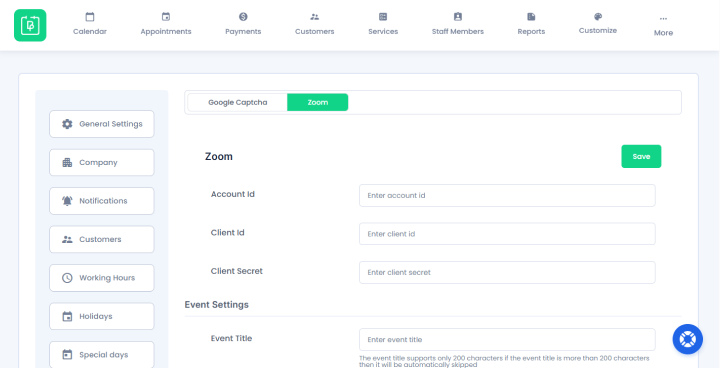Click the Services icon in top navigation
This screenshot has height=368, width=720.
coord(383,17)
